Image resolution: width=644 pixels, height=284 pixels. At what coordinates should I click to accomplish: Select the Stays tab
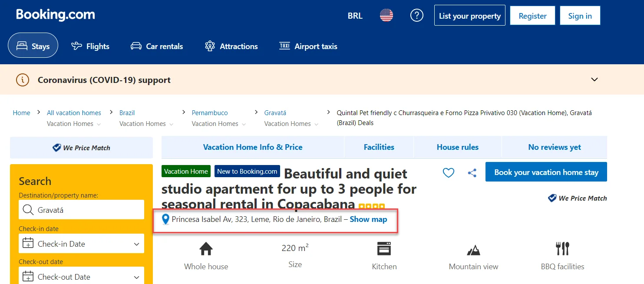[33, 46]
